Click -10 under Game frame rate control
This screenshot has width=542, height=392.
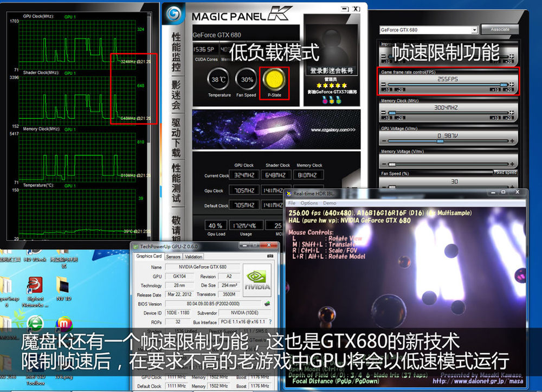coord(387,90)
